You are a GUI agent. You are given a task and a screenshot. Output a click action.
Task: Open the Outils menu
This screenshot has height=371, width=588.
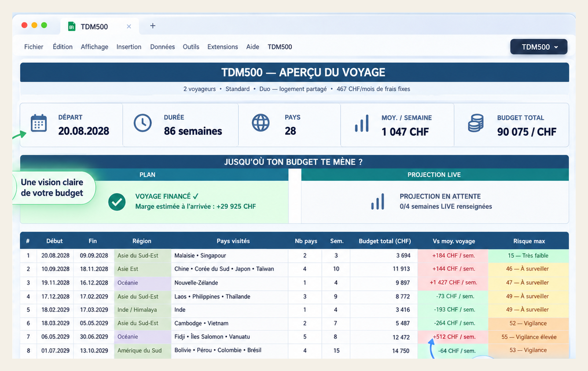coord(191,47)
